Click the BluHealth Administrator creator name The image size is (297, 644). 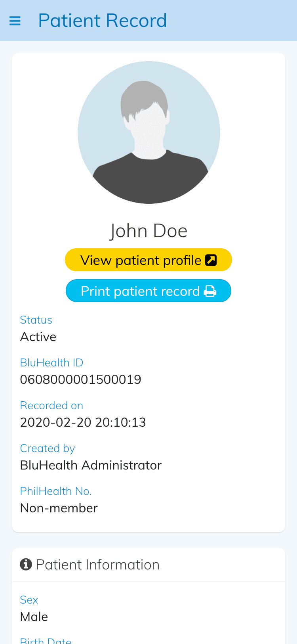[91, 465]
